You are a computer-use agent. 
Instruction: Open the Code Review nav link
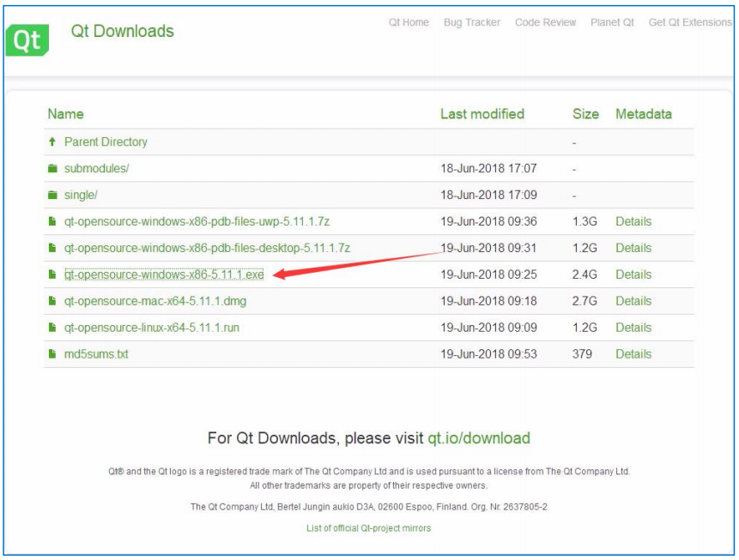pyautogui.click(x=545, y=22)
